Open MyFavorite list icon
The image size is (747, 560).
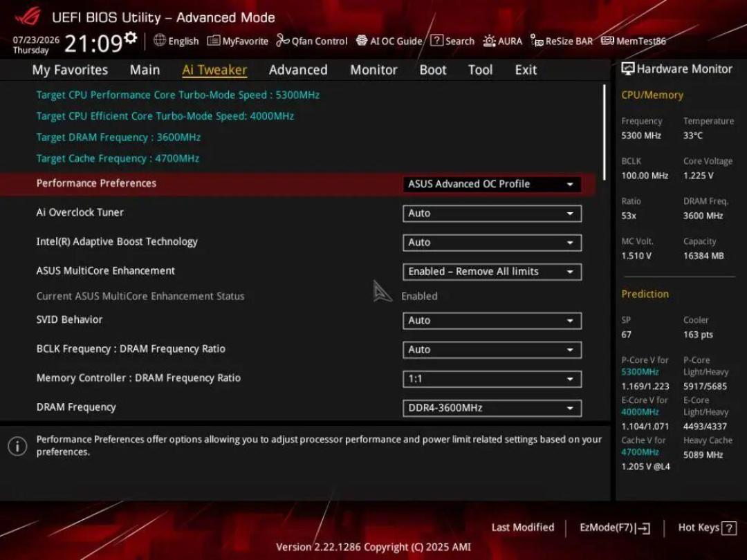tap(214, 41)
